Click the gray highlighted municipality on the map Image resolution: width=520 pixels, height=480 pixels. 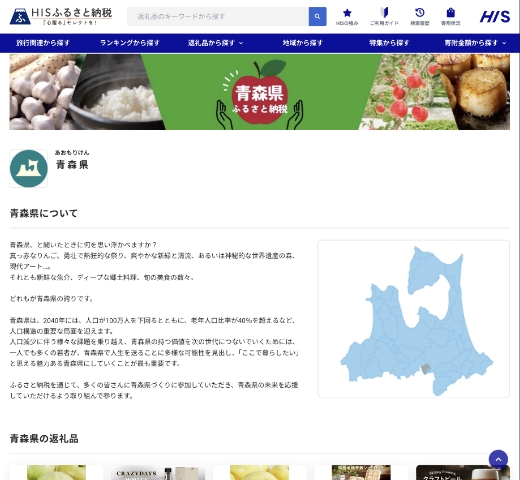tap(425, 369)
